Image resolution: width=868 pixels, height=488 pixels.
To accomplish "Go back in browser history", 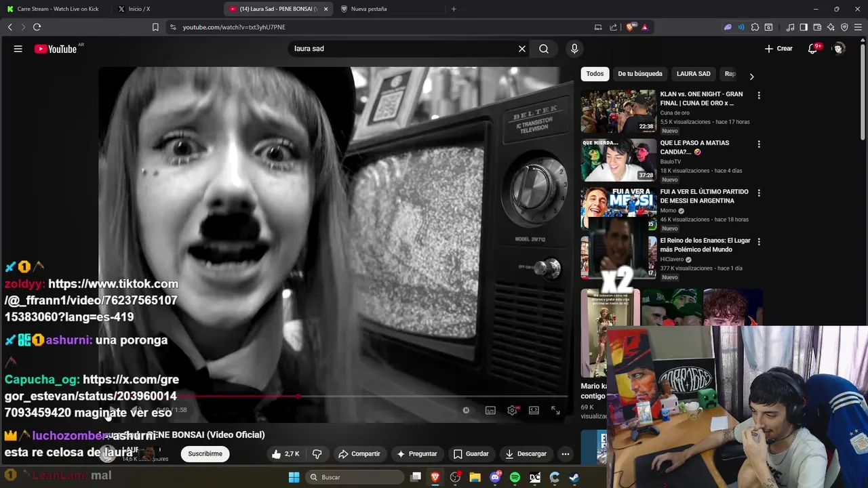I will pos(10,27).
